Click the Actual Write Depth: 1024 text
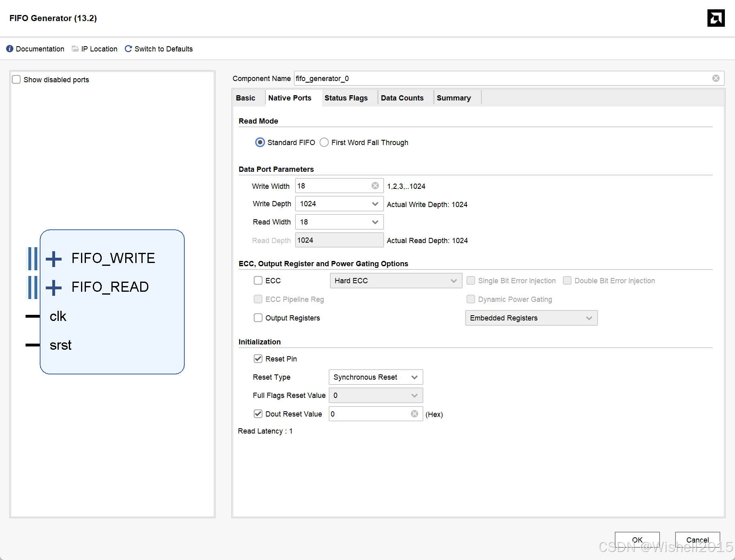735x560 pixels. coord(427,205)
